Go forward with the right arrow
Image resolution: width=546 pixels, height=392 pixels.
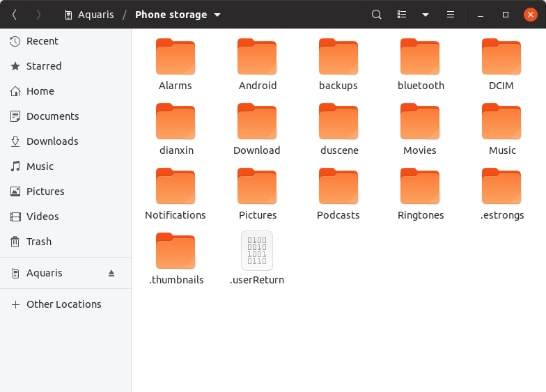38,15
